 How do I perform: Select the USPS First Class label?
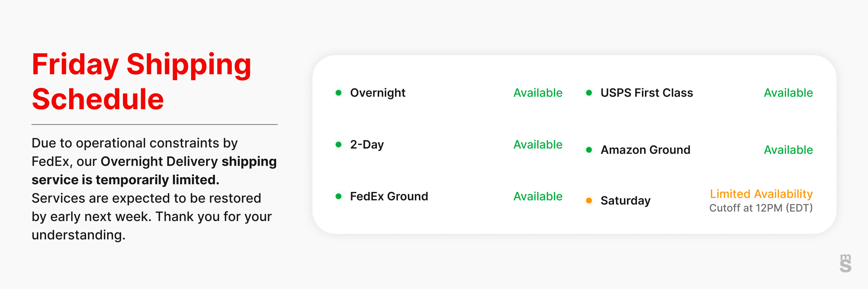click(x=646, y=93)
